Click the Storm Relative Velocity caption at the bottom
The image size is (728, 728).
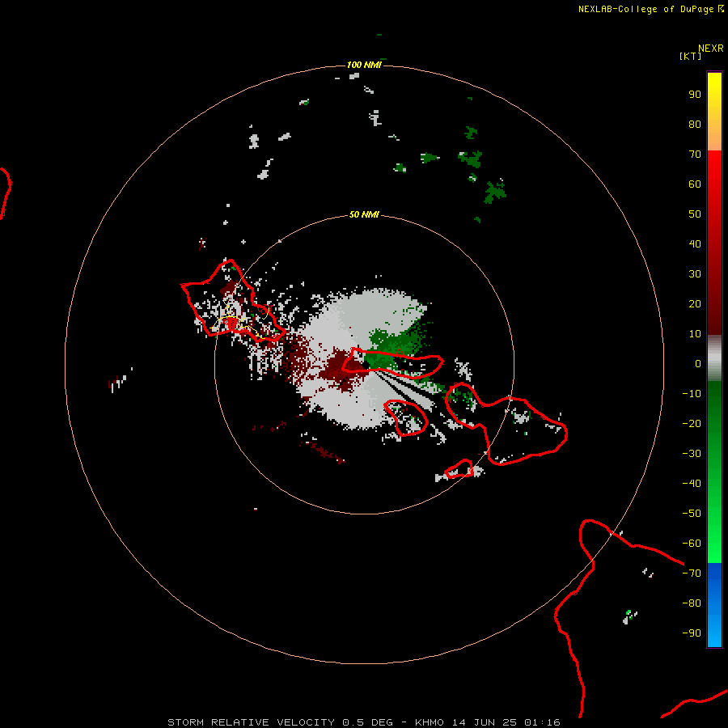click(363, 722)
